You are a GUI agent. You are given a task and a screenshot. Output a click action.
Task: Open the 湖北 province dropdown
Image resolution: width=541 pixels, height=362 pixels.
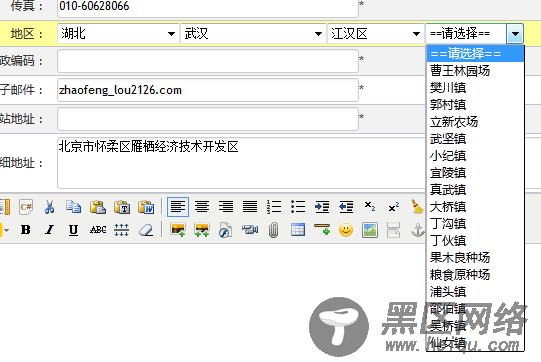coord(118,34)
